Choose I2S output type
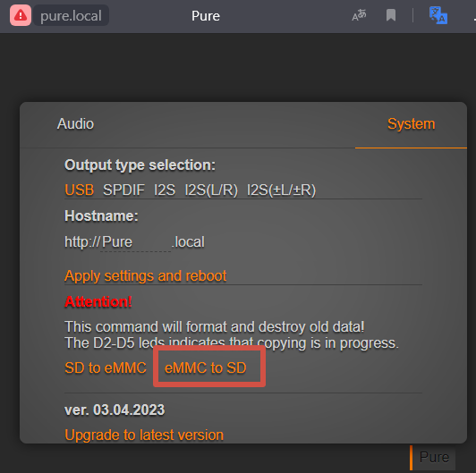The image size is (476, 473). pyautogui.click(x=165, y=190)
